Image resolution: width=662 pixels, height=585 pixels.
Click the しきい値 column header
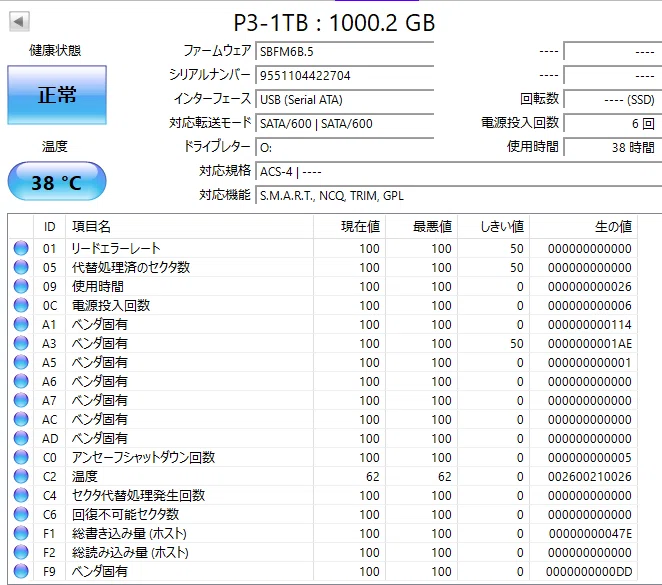click(x=494, y=227)
